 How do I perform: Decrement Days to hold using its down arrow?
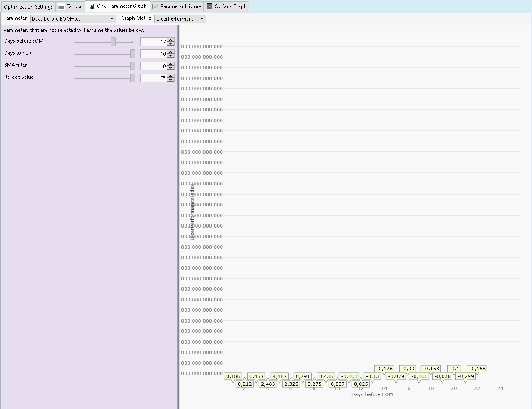(x=171, y=55)
